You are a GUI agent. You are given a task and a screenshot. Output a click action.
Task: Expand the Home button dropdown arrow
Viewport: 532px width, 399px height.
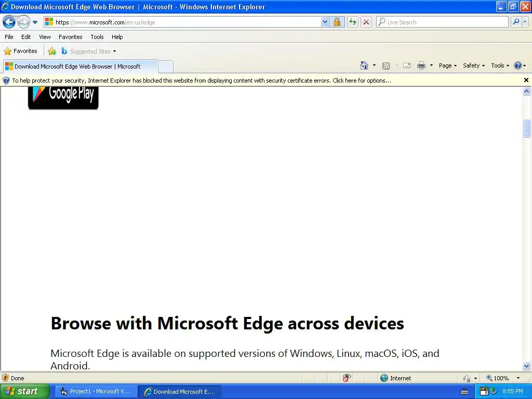374,65
